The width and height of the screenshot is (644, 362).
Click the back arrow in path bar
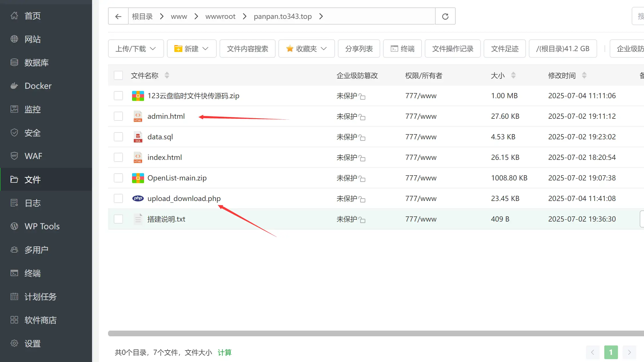click(118, 16)
